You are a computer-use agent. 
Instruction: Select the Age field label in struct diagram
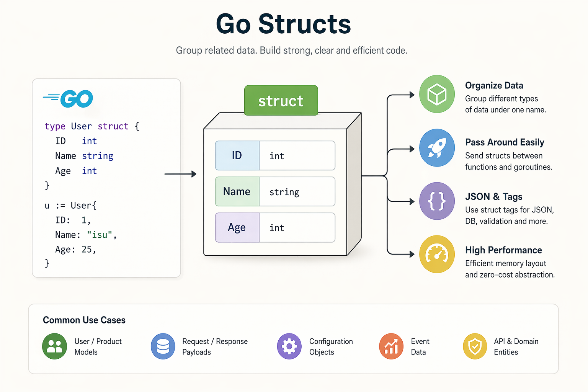click(237, 227)
